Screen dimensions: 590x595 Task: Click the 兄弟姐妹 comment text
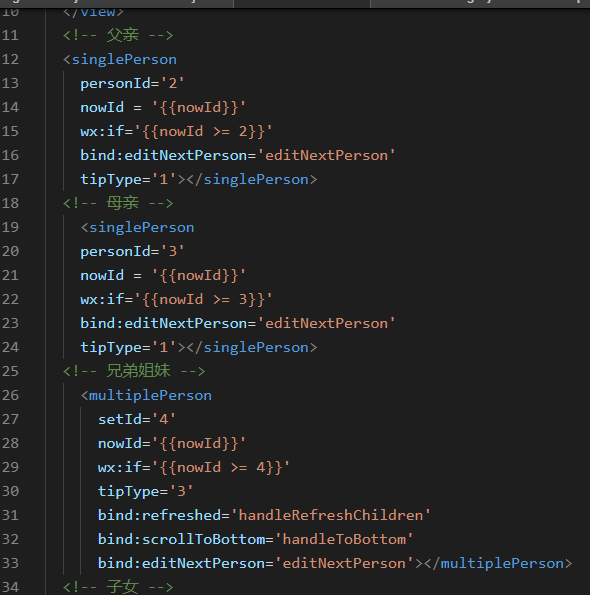[x=138, y=371]
